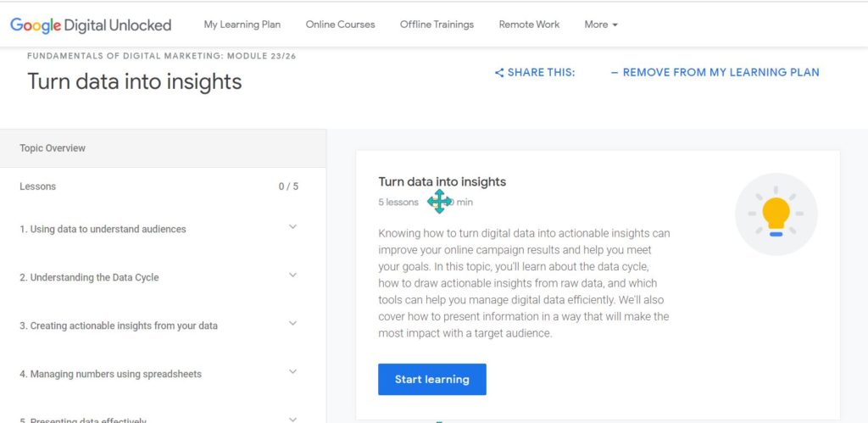Click the 0 / 5 lessons progress count
The image size is (868, 423).
tap(288, 186)
